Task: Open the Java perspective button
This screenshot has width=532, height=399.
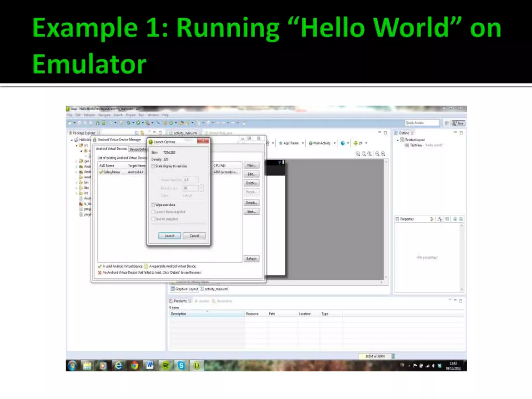Action: tap(458, 123)
